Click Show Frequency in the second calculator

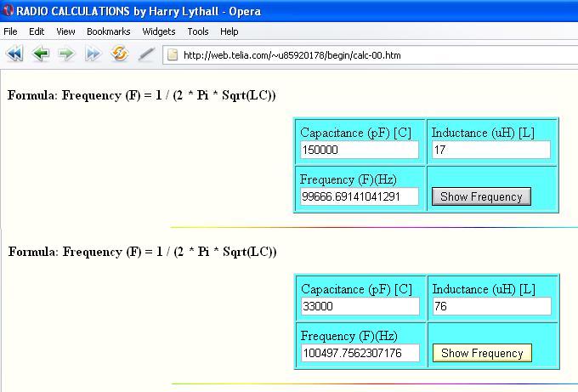click(x=482, y=353)
